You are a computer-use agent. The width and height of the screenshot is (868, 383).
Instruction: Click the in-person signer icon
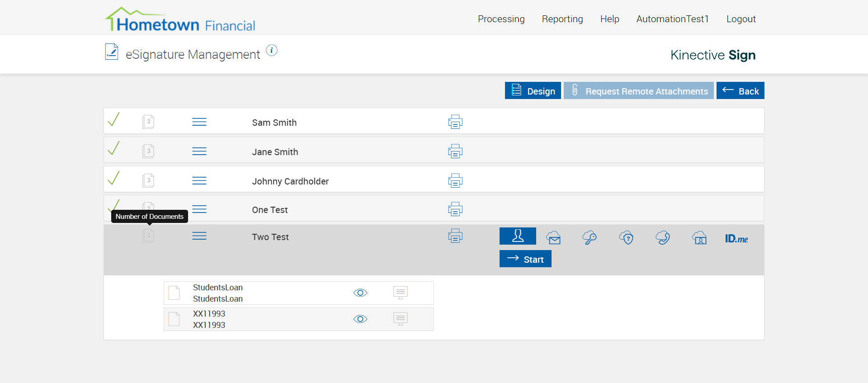click(518, 236)
